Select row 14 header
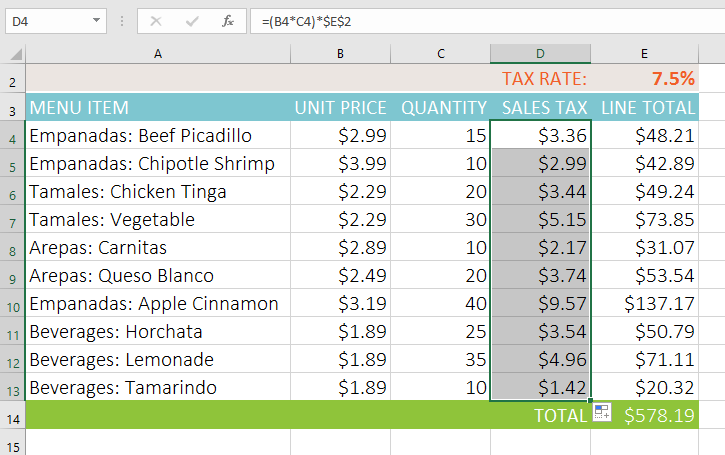This screenshot has height=455, width=725. coord(12,415)
